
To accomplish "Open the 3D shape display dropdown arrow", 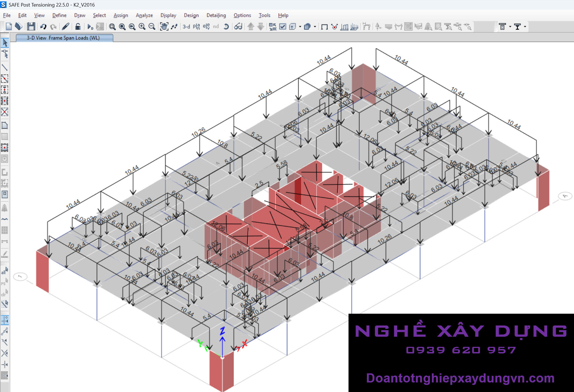I will click(315, 27).
